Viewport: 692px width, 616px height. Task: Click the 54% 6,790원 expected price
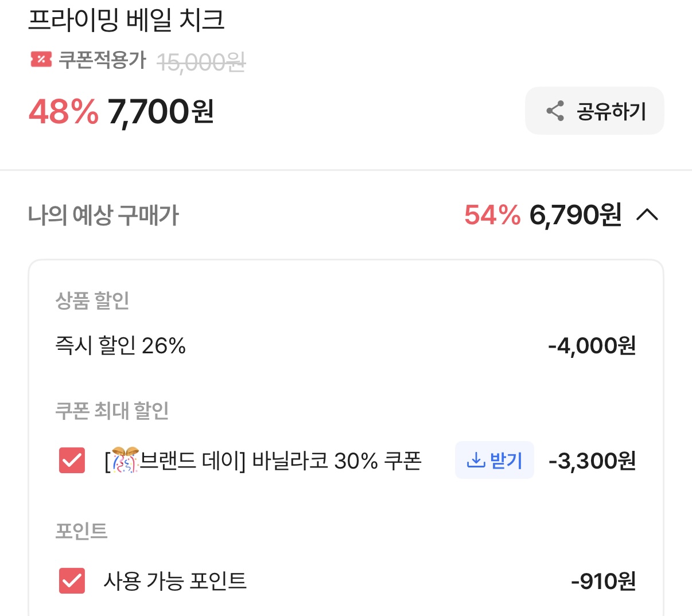point(542,215)
